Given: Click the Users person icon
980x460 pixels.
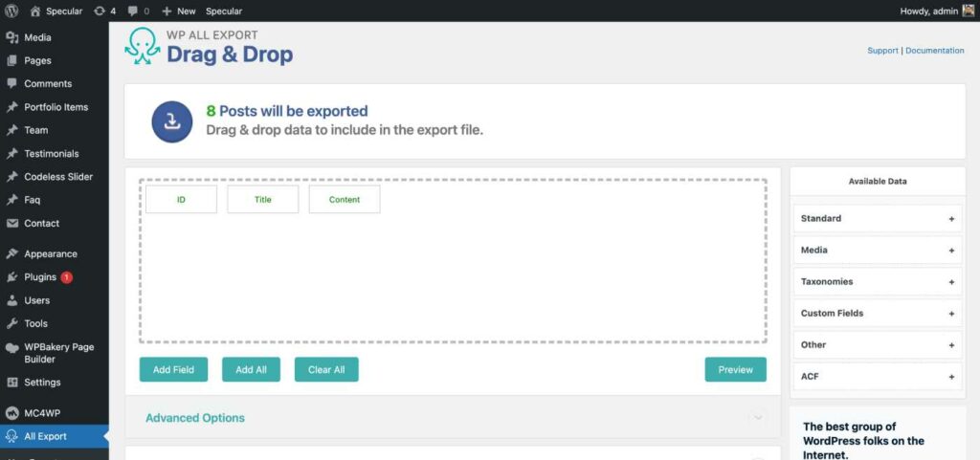Looking at the screenshot, I should point(11,300).
